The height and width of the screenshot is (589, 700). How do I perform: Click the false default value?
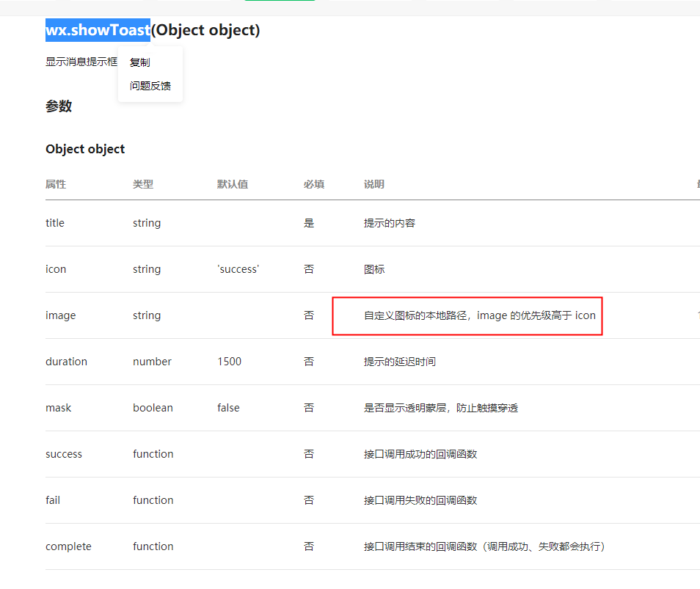point(229,408)
